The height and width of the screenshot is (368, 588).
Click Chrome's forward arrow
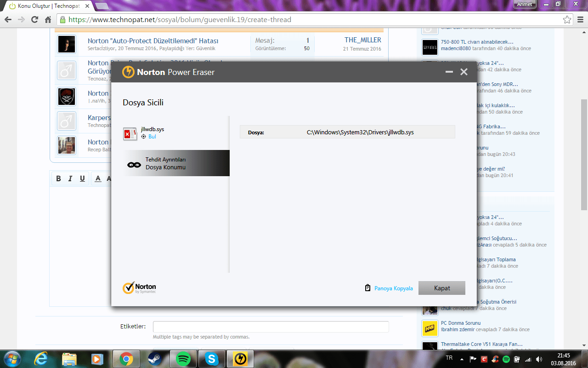point(21,20)
